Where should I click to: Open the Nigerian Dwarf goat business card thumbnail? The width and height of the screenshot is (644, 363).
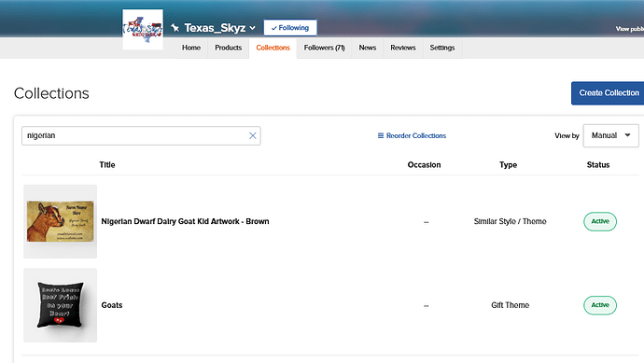[61, 221]
